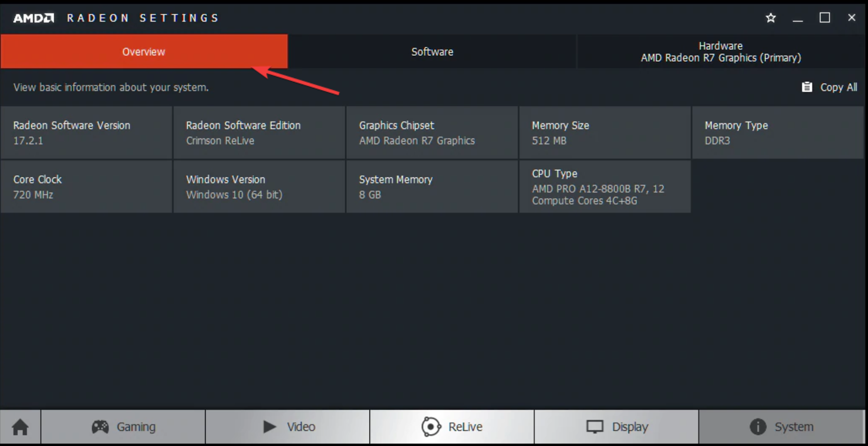Image resolution: width=868 pixels, height=446 pixels.
Task: Click the RADEON SETTINGS title text
Action: [x=143, y=18]
